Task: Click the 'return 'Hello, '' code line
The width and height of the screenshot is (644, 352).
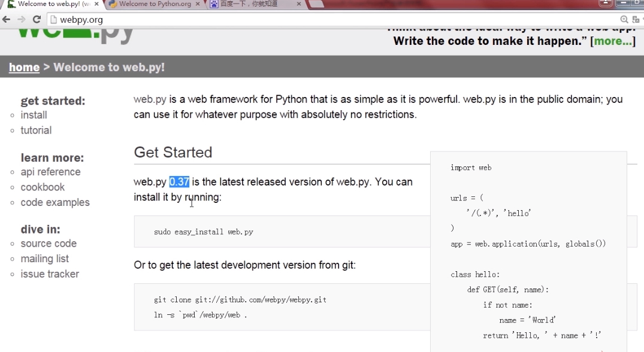Action: point(542,336)
